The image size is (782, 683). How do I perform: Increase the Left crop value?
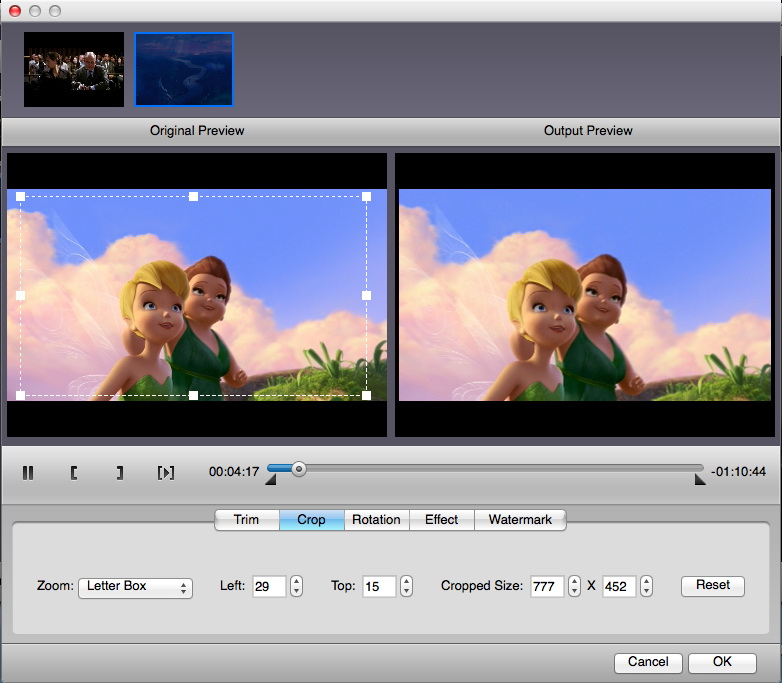297,581
